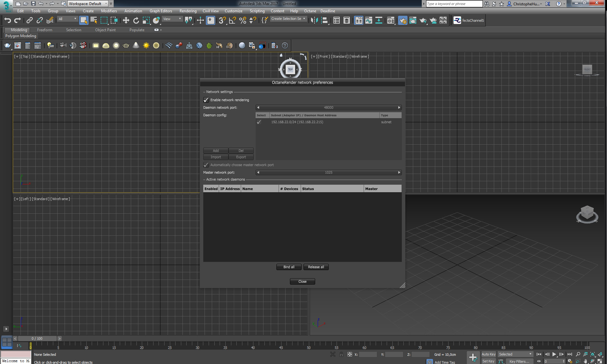This screenshot has height=364, width=607.
Task: Open the Octane menu
Action: click(310, 11)
